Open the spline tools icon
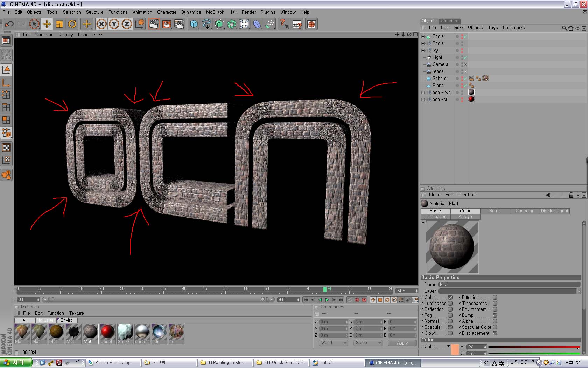 pyautogui.click(x=206, y=24)
